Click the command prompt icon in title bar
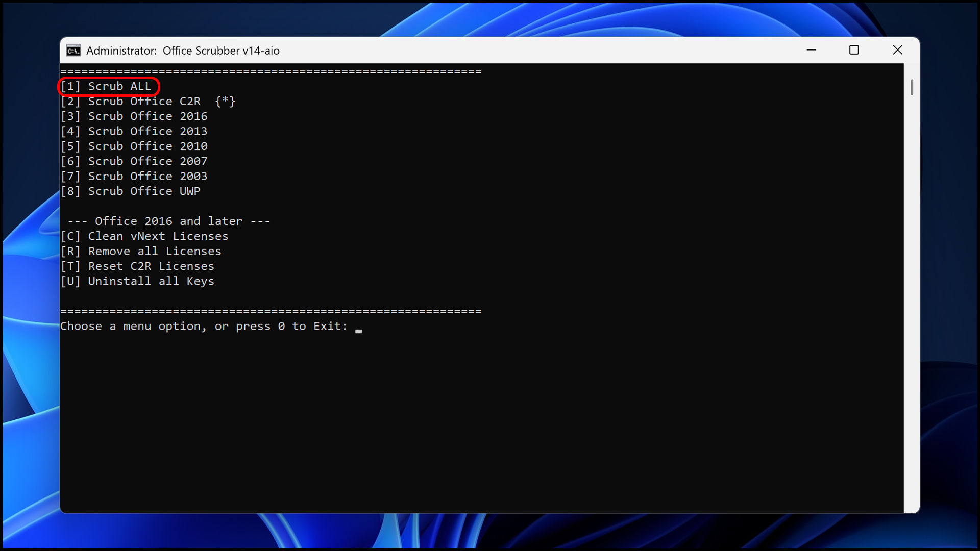The width and height of the screenshot is (980, 551). click(x=73, y=51)
